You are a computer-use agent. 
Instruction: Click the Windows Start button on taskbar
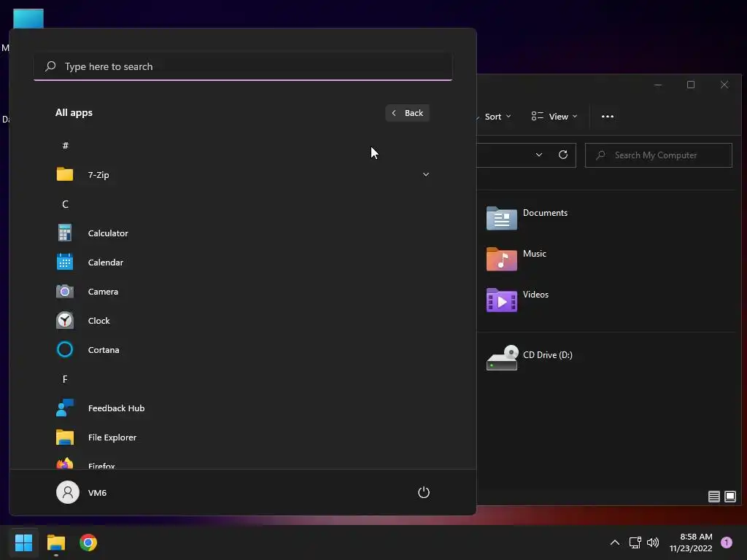click(x=23, y=542)
